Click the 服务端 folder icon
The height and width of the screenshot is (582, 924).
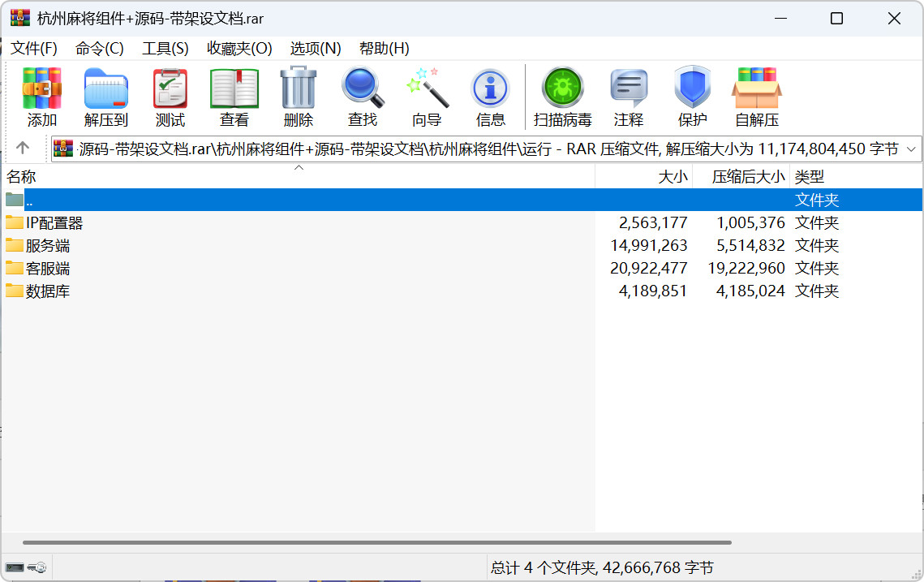point(15,245)
